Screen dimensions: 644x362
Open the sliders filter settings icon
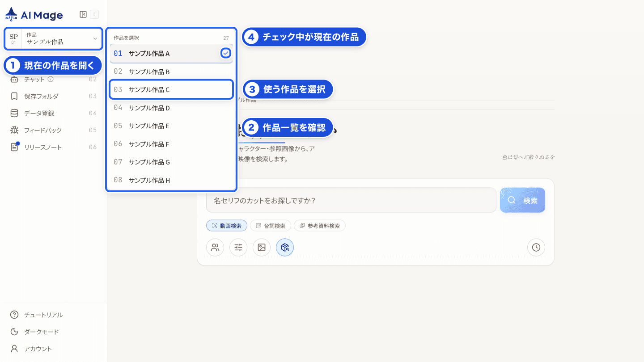pos(238,247)
